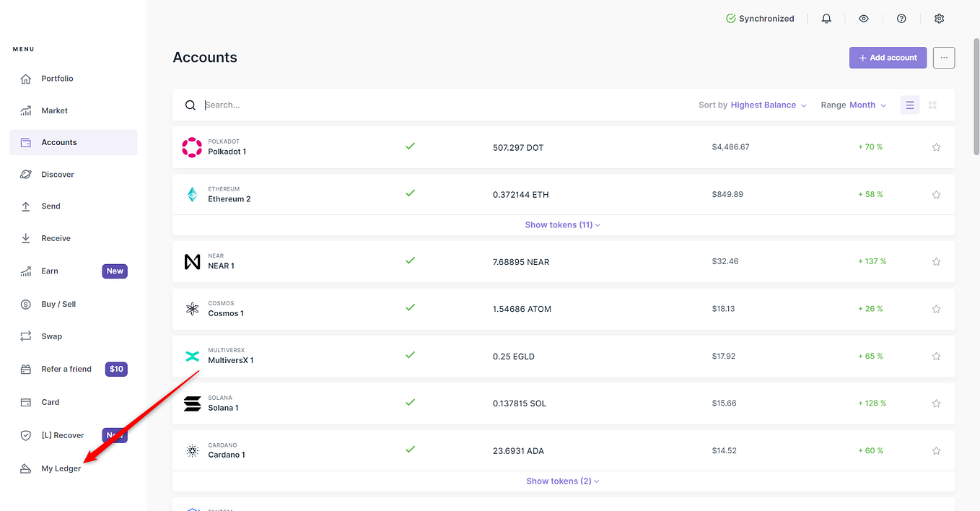Viewport: 980px width, 511px height.
Task: Open My Ledger in the menu
Action: click(x=74, y=469)
